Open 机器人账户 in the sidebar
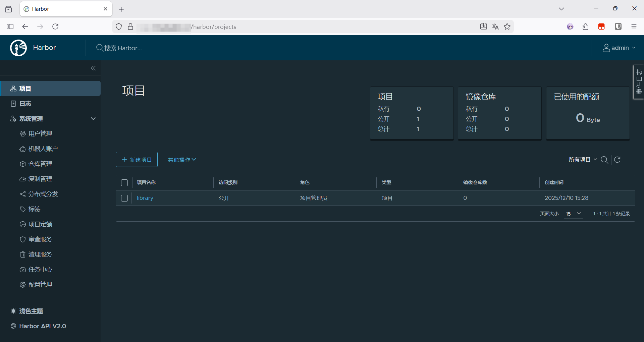 click(x=43, y=149)
